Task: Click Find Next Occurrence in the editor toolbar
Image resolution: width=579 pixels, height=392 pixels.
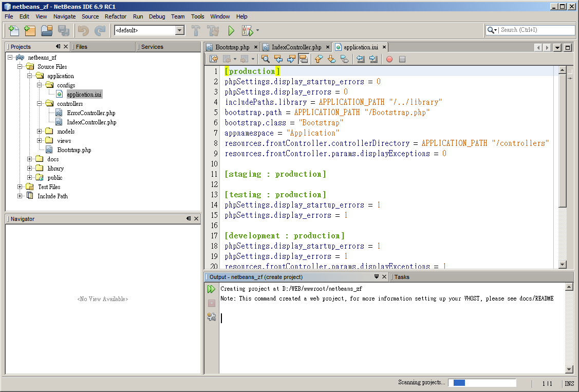Action: [291, 59]
